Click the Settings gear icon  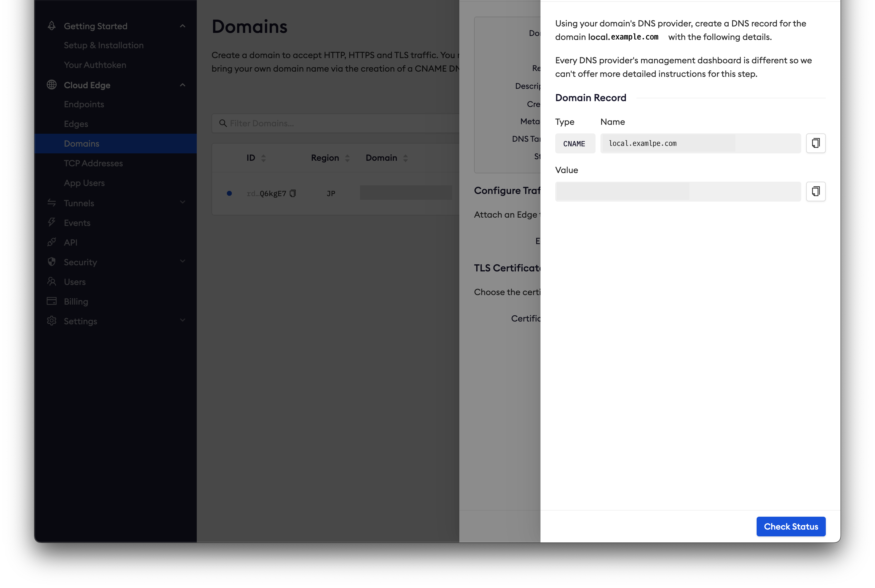52,321
